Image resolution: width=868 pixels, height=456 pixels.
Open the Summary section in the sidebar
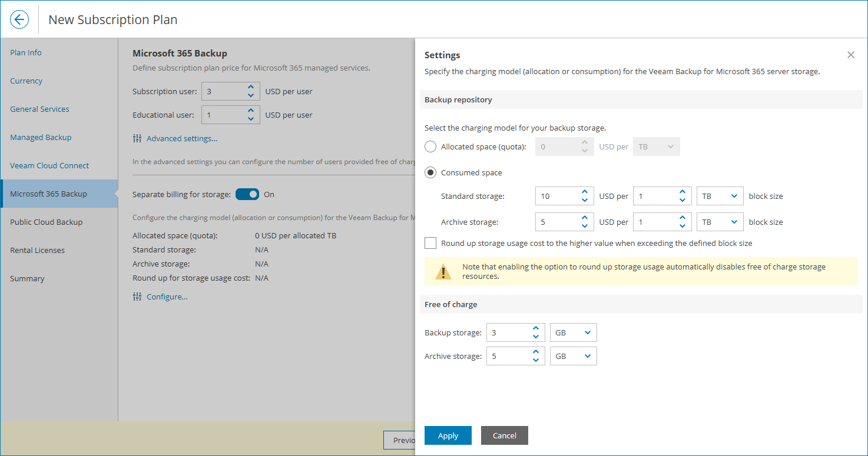point(26,278)
